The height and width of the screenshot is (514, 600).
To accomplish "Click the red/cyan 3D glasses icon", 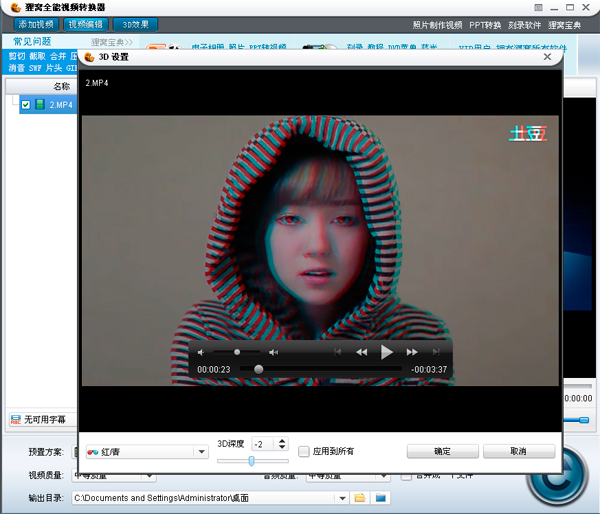I will pos(93,452).
